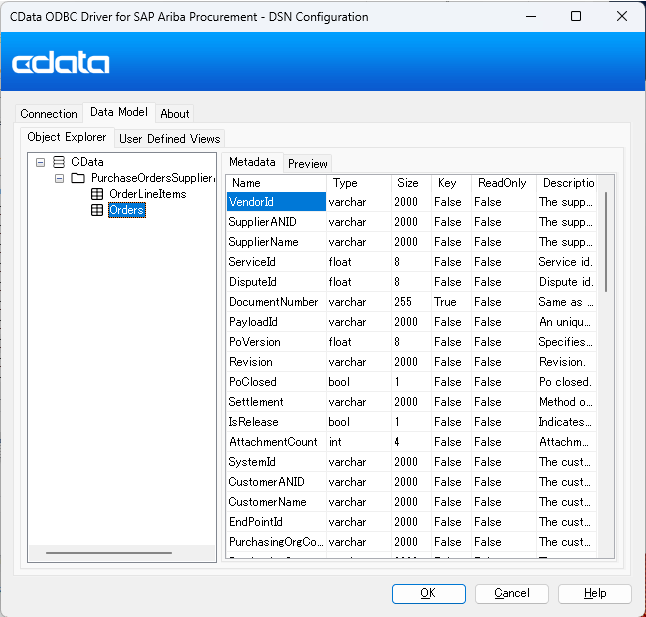The height and width of the screenshot is (617, 646).
Task: Select the SupplierANID column row
Action: (411, 222)
